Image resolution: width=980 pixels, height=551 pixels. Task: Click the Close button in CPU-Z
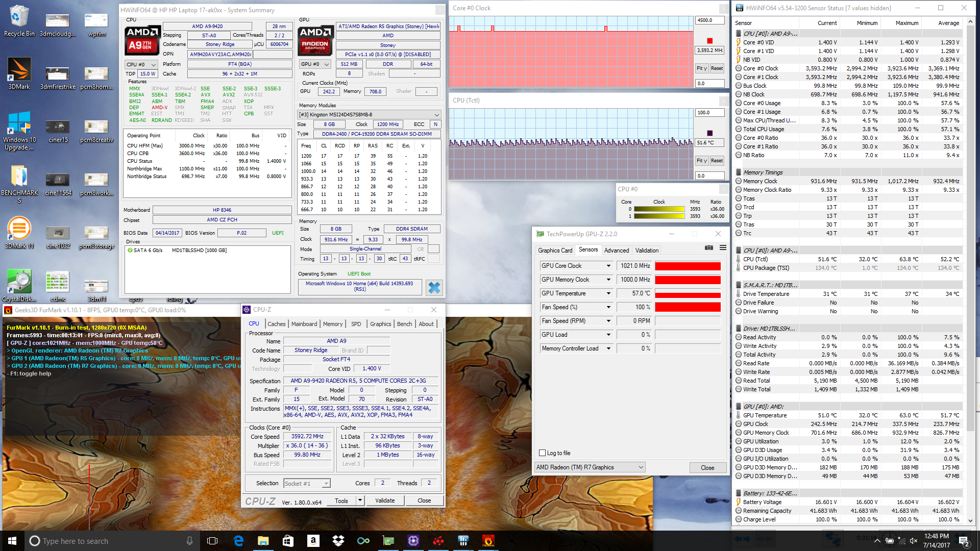[424, 500]
